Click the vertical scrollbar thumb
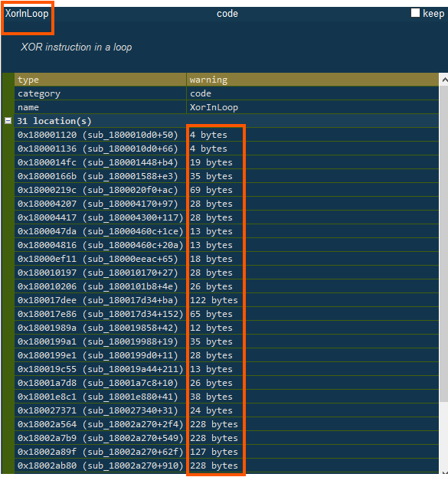The width and height of the screenshot is (448, 477). (x=444, y=244)
